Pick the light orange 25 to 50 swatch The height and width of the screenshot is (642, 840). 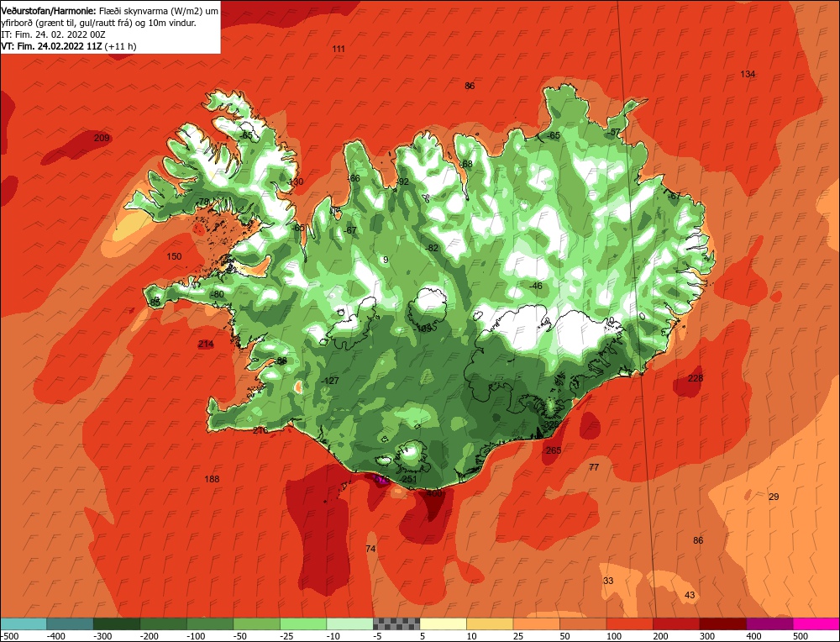pos(536,624)
